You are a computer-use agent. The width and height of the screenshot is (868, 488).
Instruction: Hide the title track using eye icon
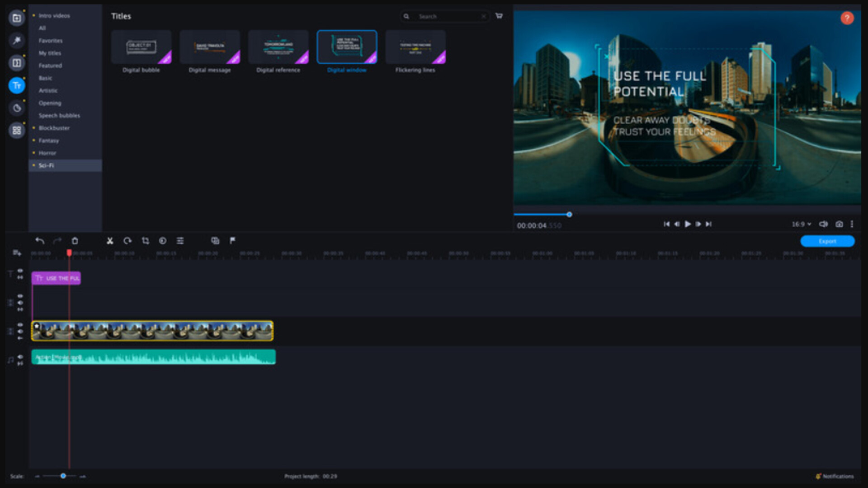pos(20,271)
